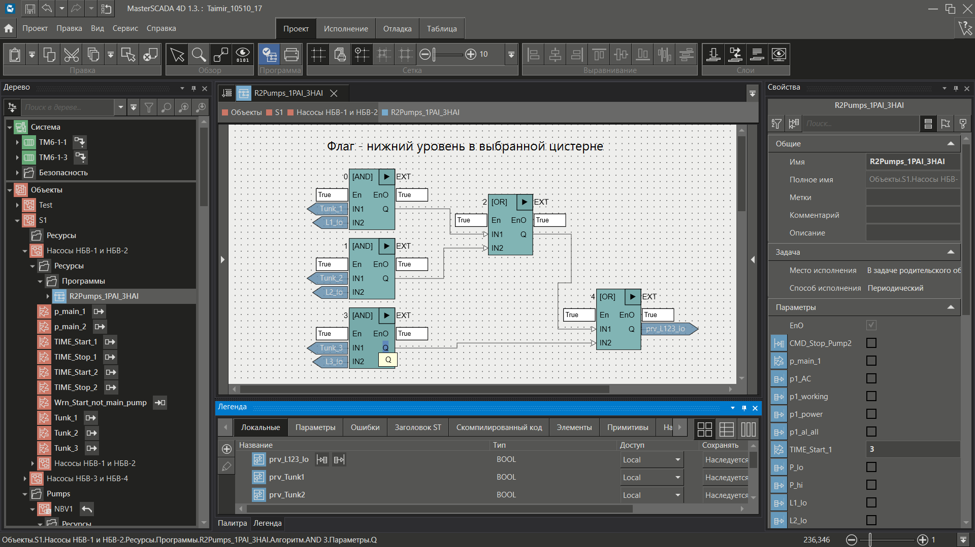
Task: Toggle the L1_lo checkbox
Action: 871,502
